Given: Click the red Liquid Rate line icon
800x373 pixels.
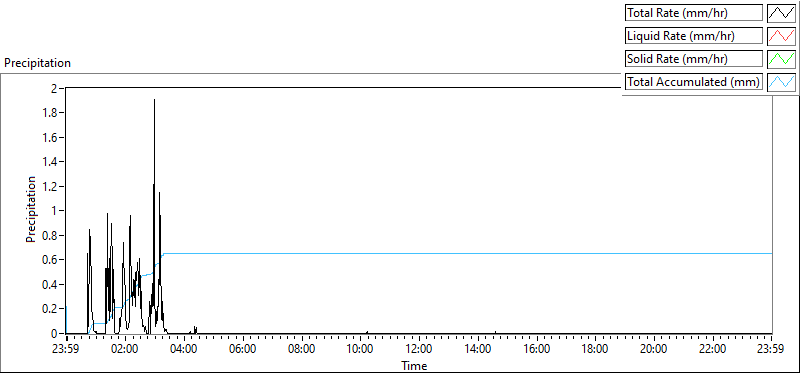Looking at the screenshot, I should pyautogui.click(x=781, y=36).
